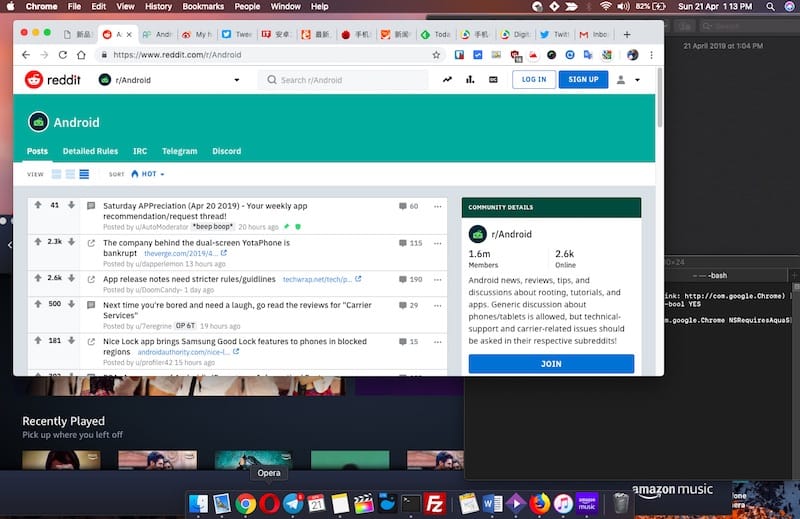The width and height of the screenshot is (800, 519).
Task: Downvote the Saturday APPreciation post
Action: 71,205
